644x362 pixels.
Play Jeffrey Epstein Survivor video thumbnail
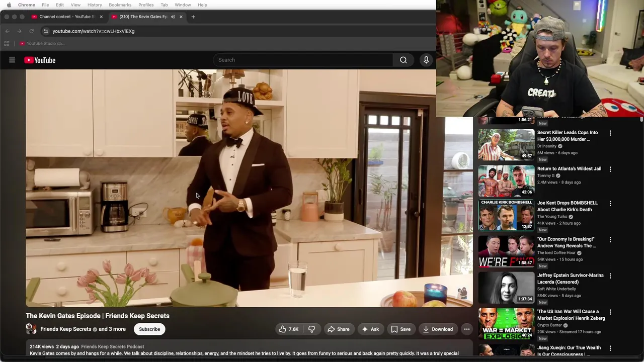[x=506, y=288]
